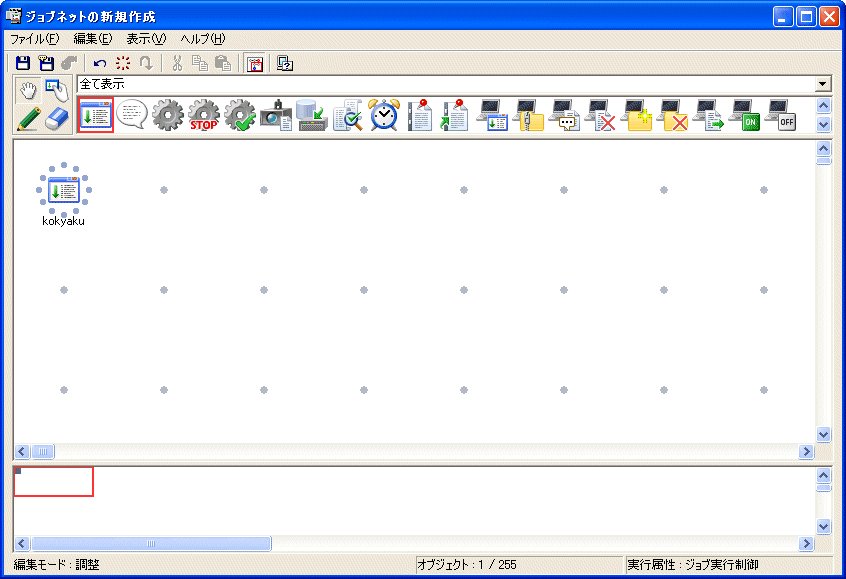
Task: Click status text 編集モード : 調整
Action: point(57,565)
